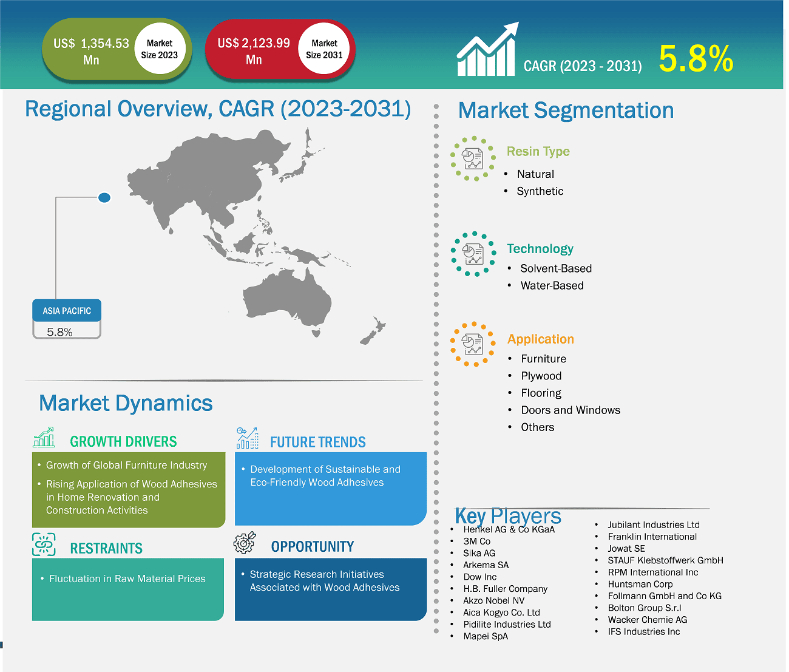
Task: Open the Opportunity gear icon
Action: (x=245, y=542)
